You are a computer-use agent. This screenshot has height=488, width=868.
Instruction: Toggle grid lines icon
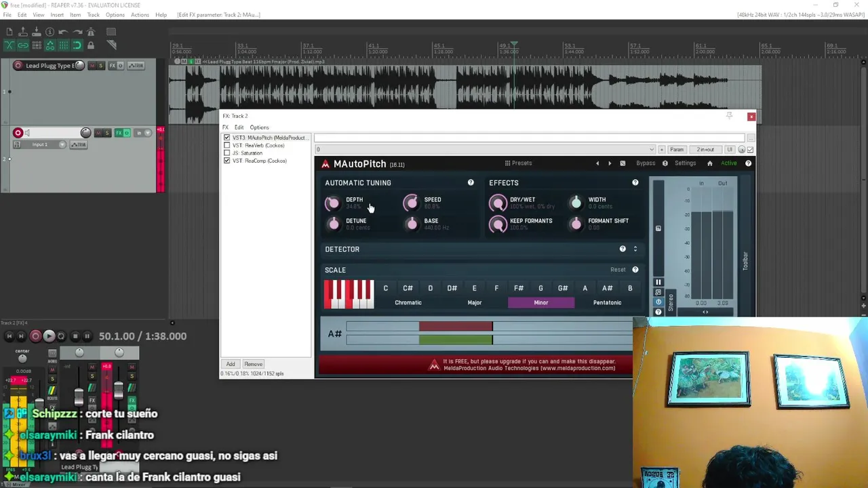64,45
